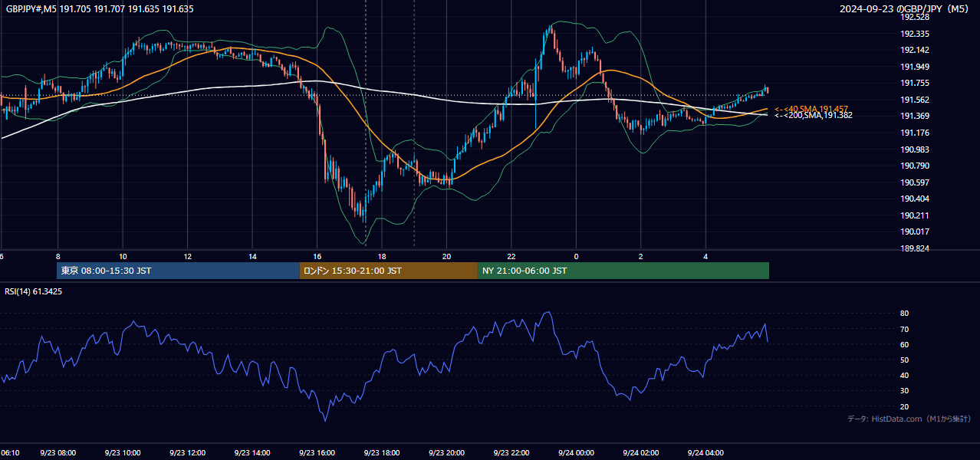This screenshot has height=460, width=980.
Task: Select the NY 21:00-06:00 JST session bar
Action: click(x=623, y=271)
